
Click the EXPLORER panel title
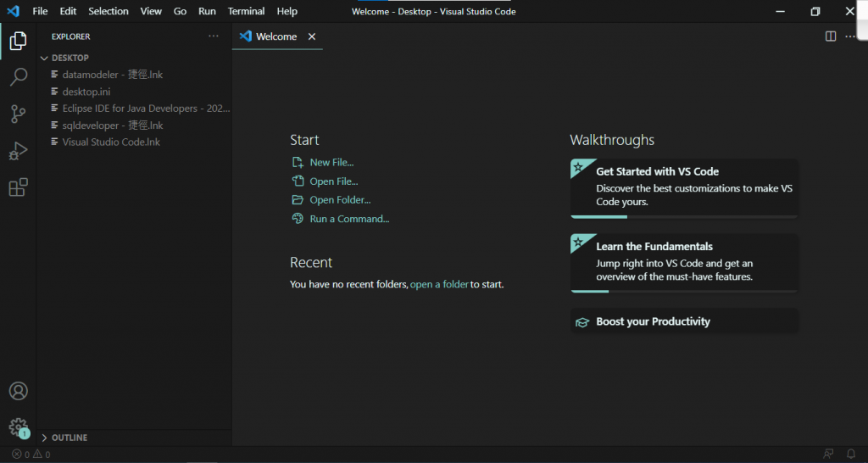coord(71,36)
